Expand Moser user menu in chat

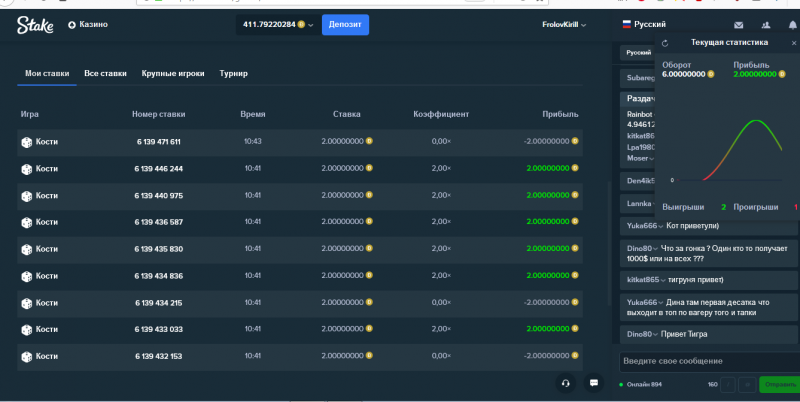pos(651,159)
